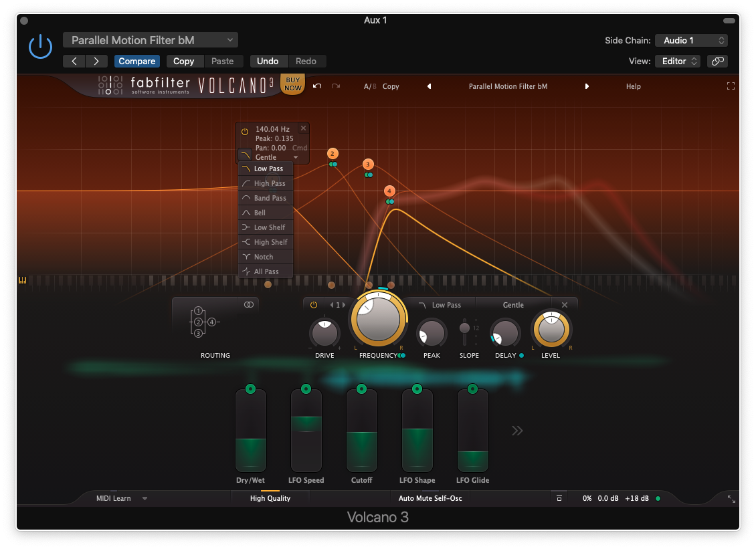756x549 pixels.
Task: Toggle filter power in popup panel
Action: coord(245,132)
